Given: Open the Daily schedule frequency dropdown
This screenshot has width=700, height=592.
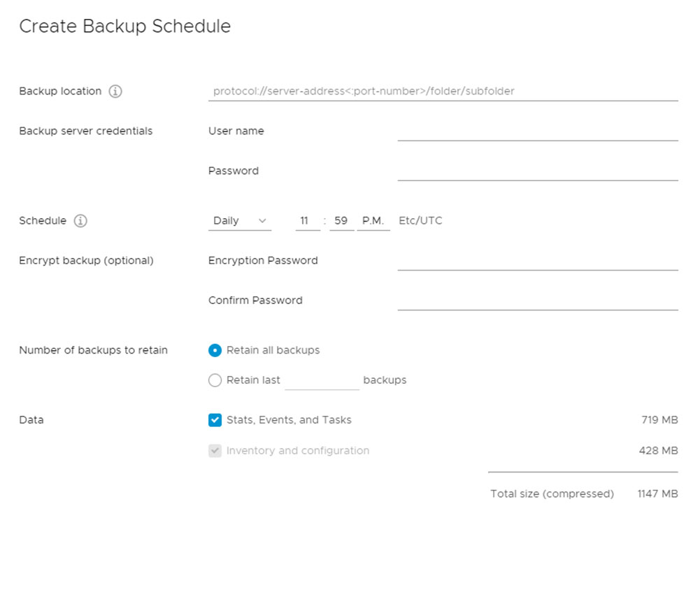Looking at the screenshot, I should tap(240, 221).
